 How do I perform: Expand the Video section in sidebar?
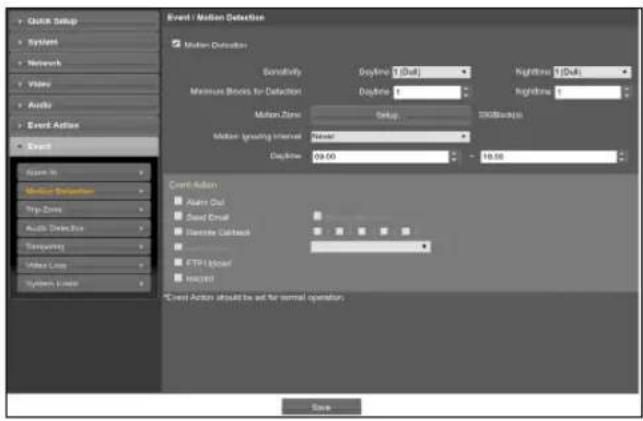(x=84, y=84)
